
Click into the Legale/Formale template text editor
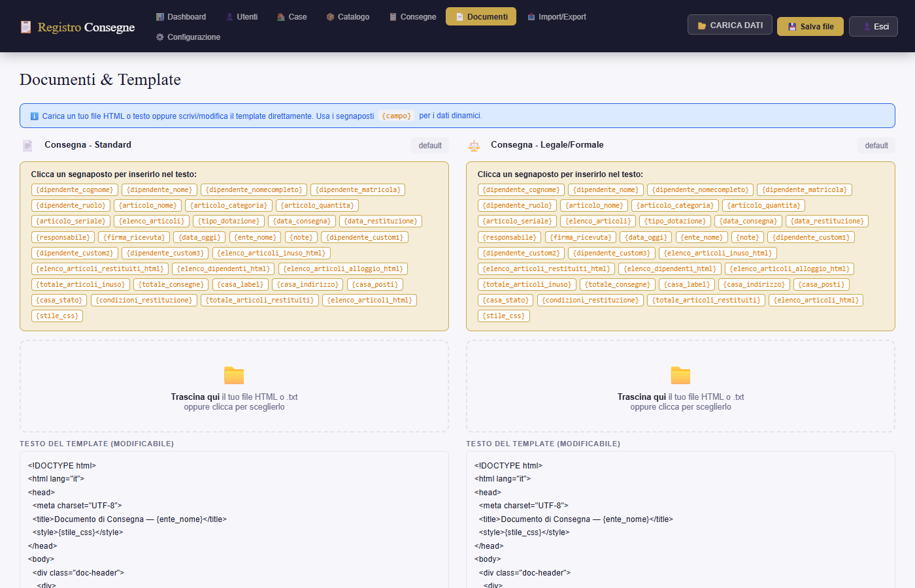click(x=680, y=520)
